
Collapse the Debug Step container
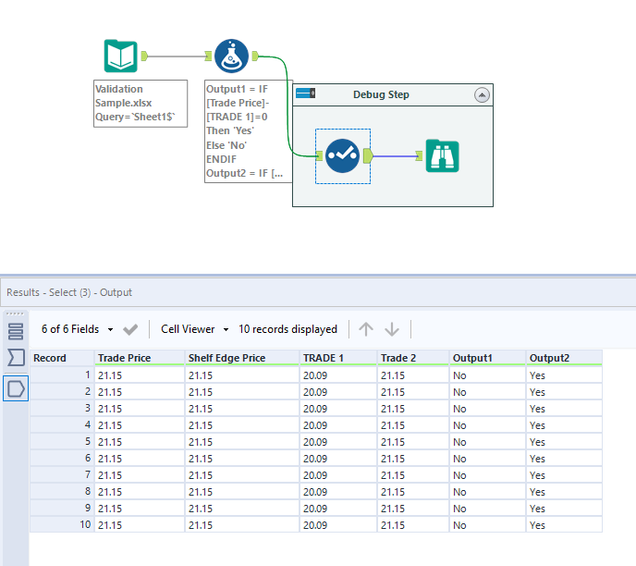tap(482, 95)
